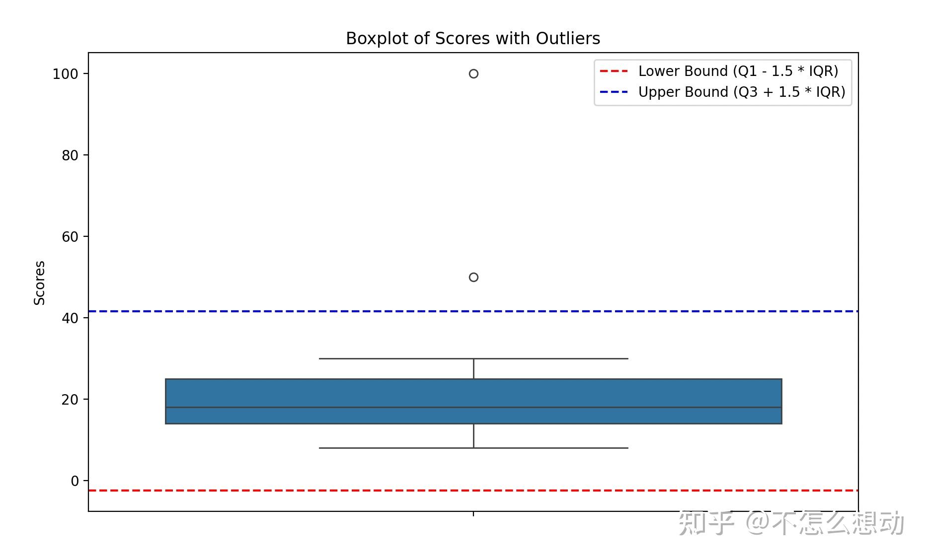
Task: Click the x-axis tick mark below the box
Action: [473, 514]
